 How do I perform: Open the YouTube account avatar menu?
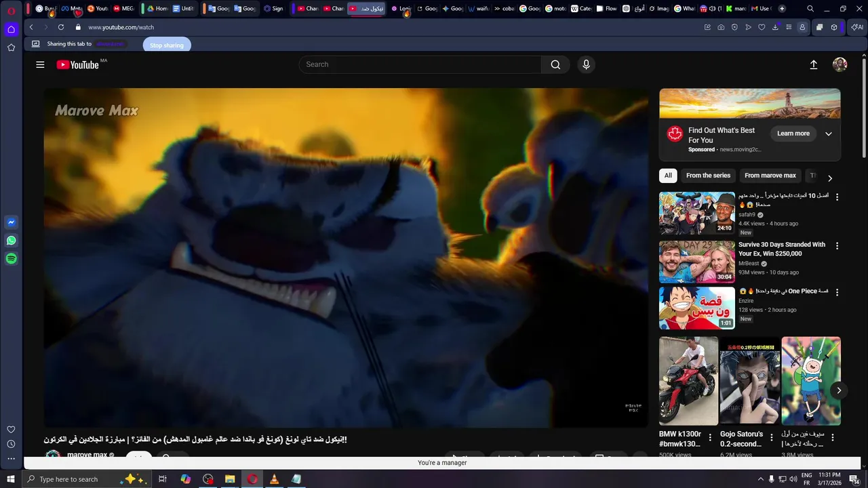point(840,64)
